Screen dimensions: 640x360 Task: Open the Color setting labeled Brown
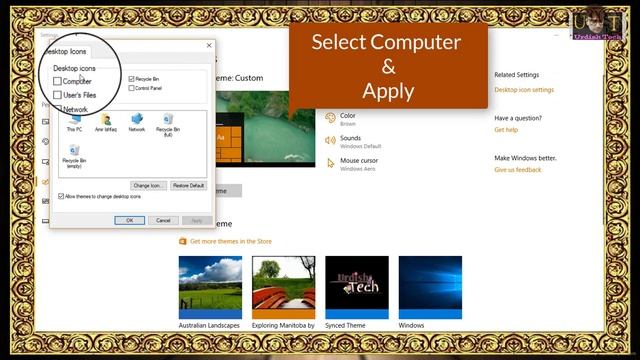tap(348, 119)
